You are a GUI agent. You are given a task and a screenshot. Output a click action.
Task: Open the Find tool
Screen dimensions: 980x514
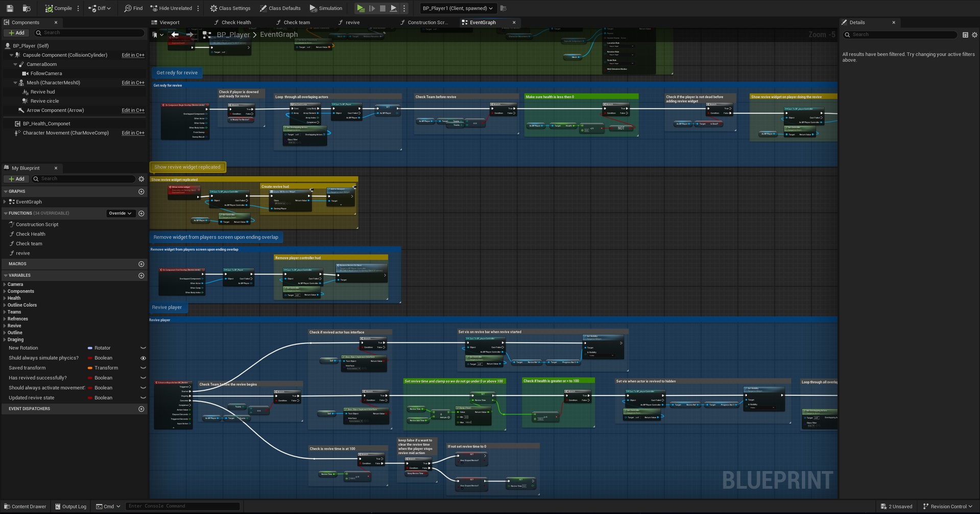[133, 8]
